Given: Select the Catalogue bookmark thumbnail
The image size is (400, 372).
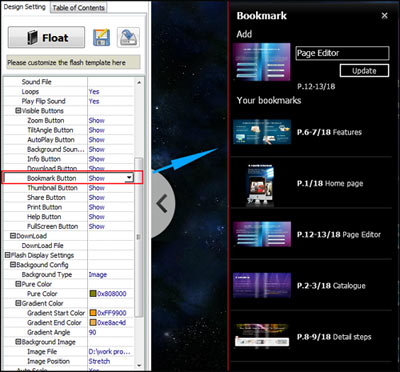Looking at the screenshot, I should [x=262, y=285].
